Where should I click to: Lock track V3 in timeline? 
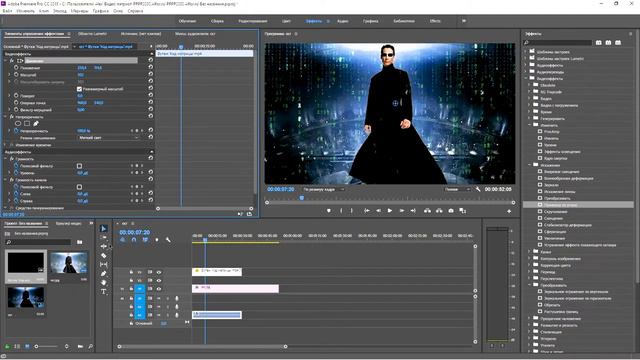point(131,272)
